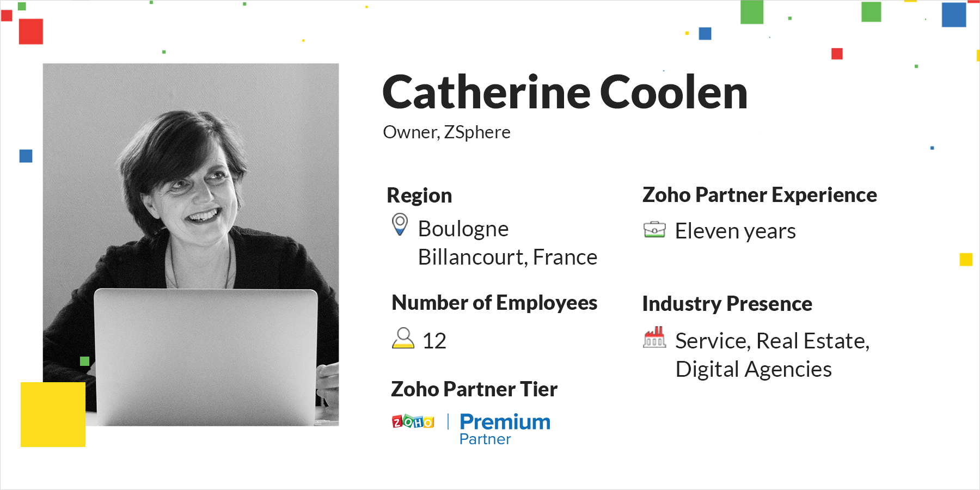
Task: Click the Service, Real Estate, Digital Agencies text
Action: click(x=771, y=355)
